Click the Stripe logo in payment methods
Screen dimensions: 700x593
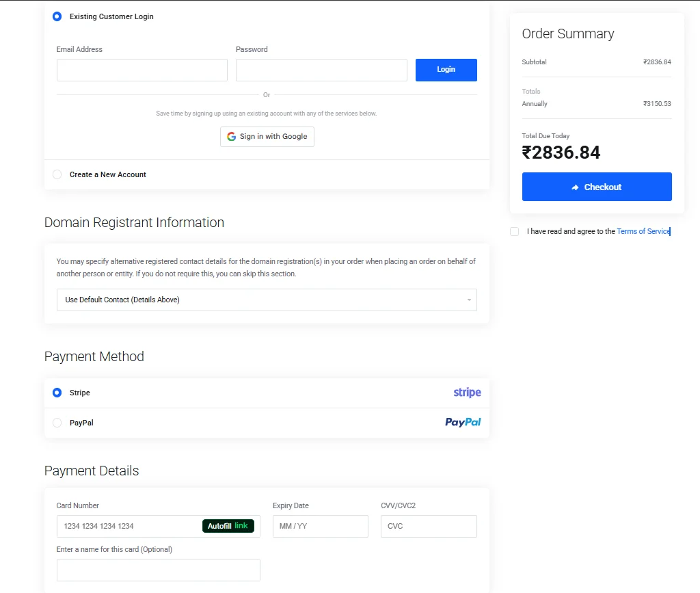(467, 392)
